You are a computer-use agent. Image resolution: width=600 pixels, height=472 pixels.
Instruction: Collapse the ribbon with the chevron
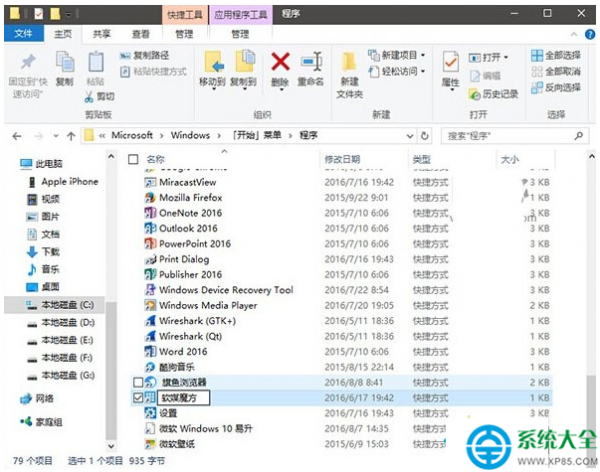point(574,34)
